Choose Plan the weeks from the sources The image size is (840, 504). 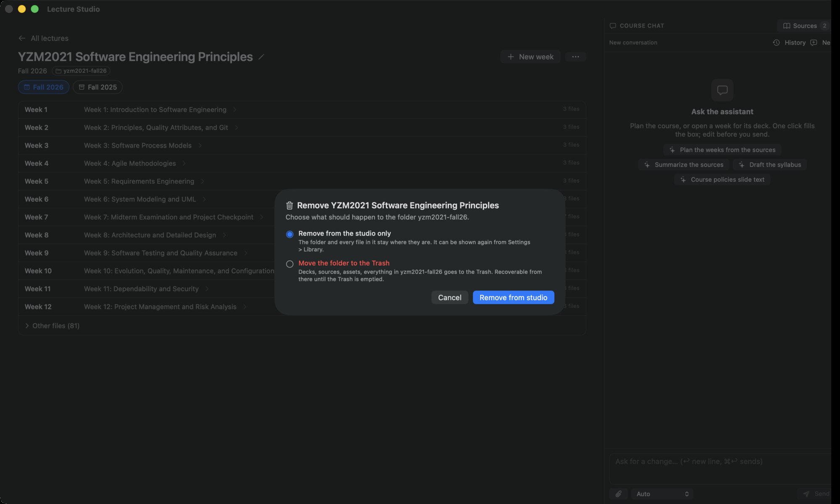point(722,150)
